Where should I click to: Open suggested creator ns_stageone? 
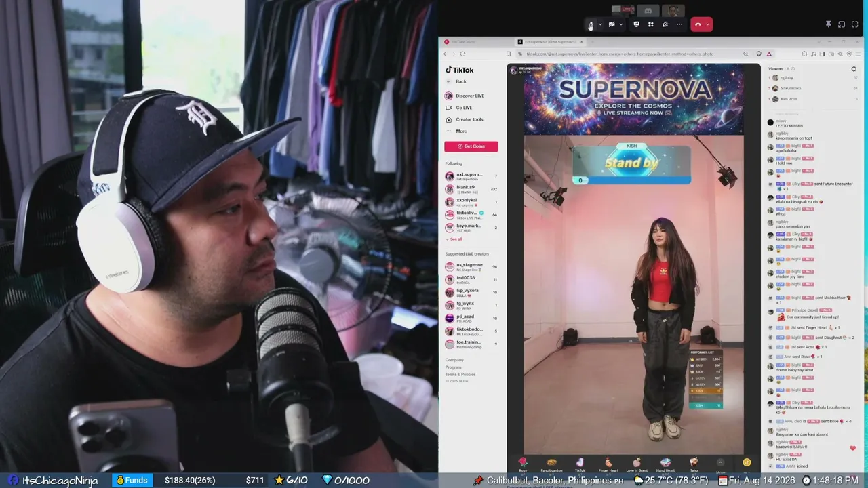tap(471, 266)
